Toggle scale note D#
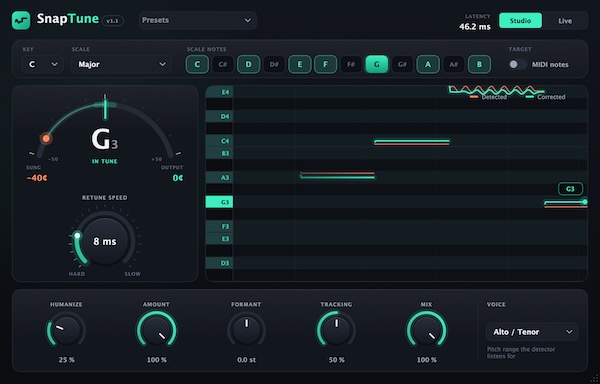 [274, 64]
